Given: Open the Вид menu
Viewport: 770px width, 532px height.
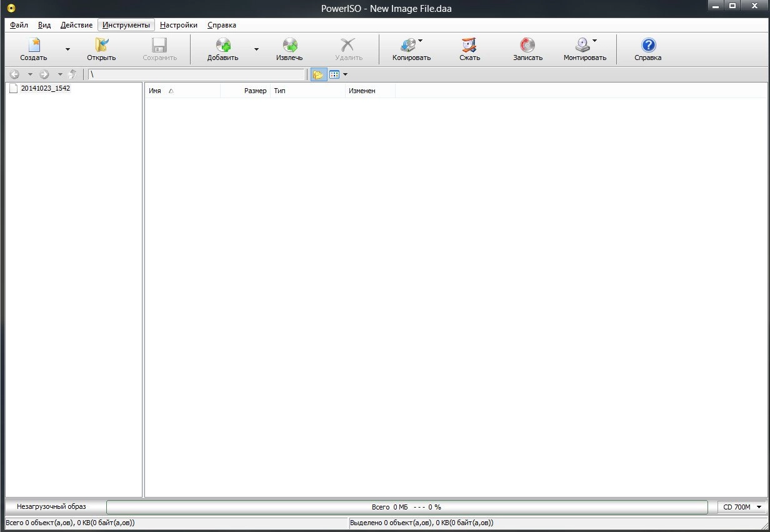Looking at the screenshot, I should (44, 25).
